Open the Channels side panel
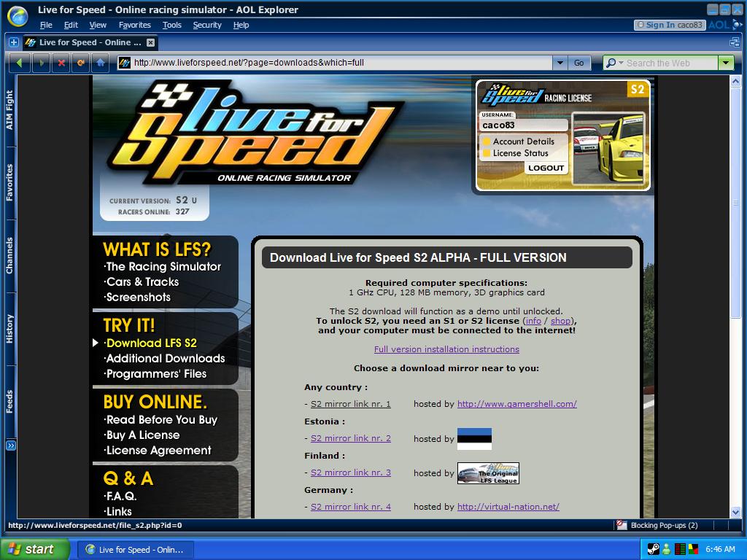The image size is (747, 560). click(9, 256)
